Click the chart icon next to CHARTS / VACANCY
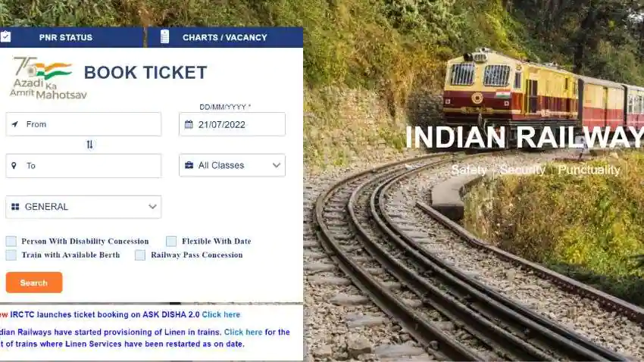644x362 pixels. pos(164,36)
